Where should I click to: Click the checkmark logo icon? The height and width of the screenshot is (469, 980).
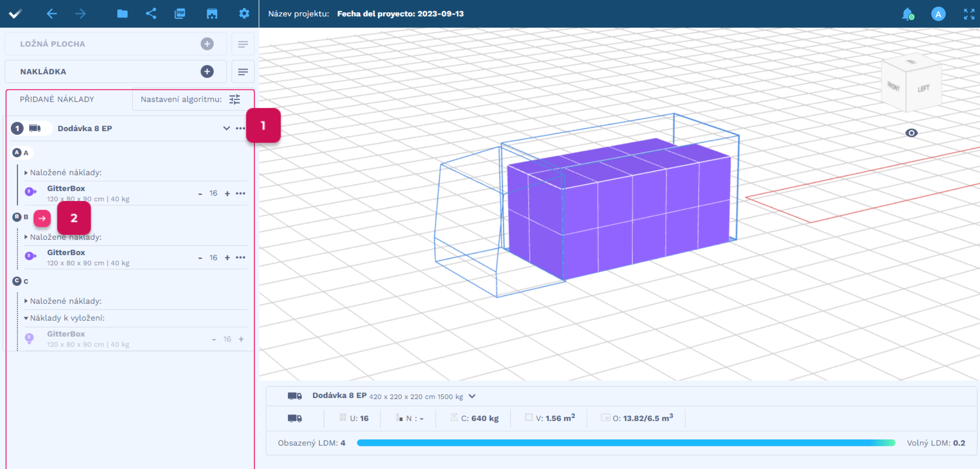pos(16,14)
